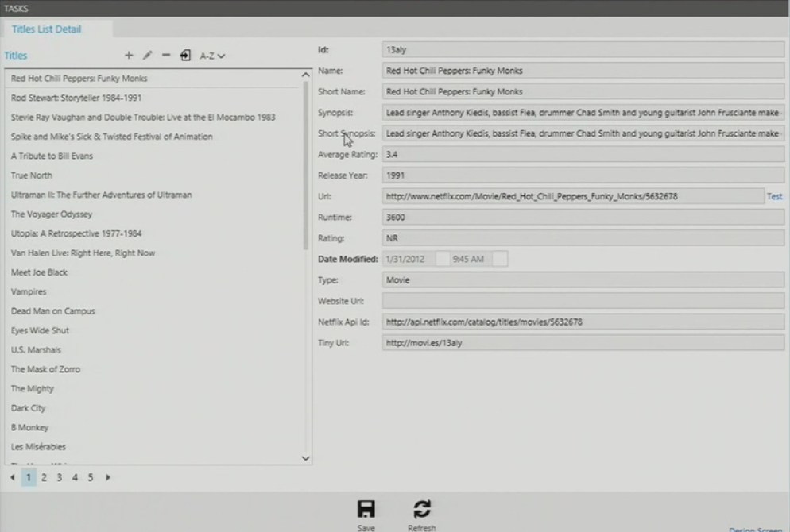Screen dimensions: 790x532
Task: Click the add title plus icon
Action: [129, 56]
